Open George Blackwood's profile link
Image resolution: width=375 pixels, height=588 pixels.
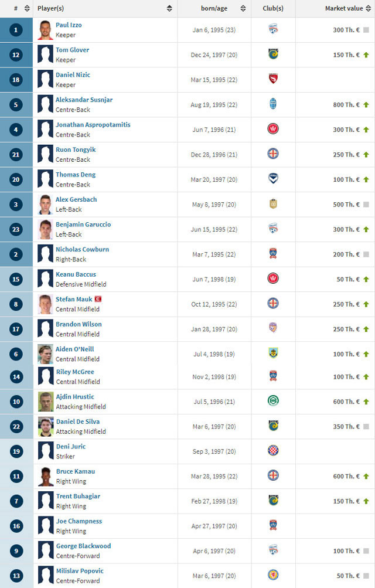(x=83, y=546)
